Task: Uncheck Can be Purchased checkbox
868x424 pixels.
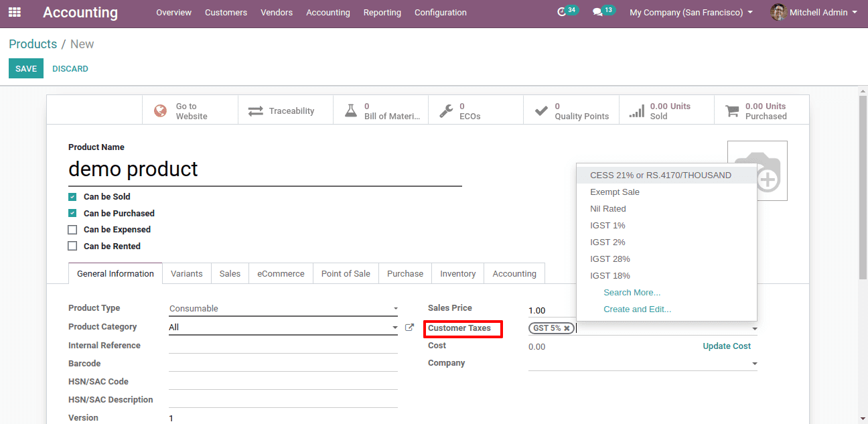Action: [x=72, y=213]
